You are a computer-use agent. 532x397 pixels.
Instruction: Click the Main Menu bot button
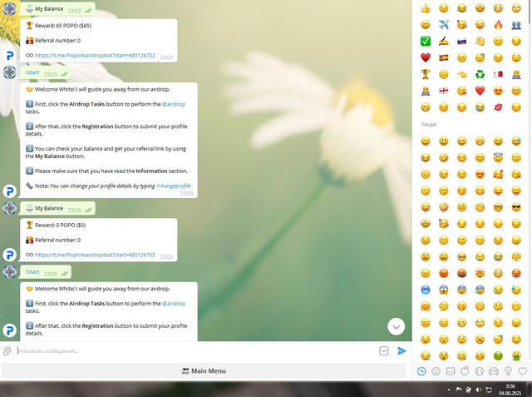(x=204, y=371)
